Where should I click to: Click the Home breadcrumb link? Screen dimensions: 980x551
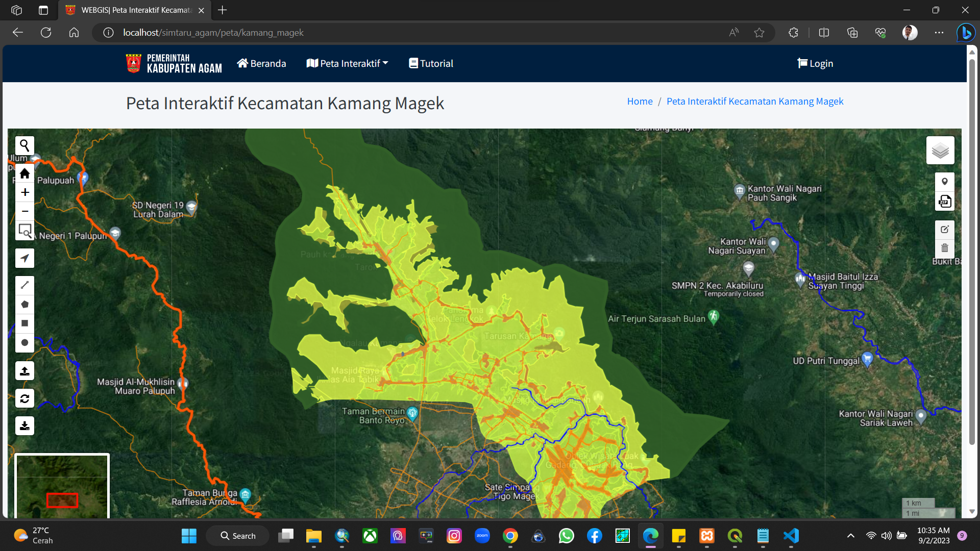click(640, 101)
